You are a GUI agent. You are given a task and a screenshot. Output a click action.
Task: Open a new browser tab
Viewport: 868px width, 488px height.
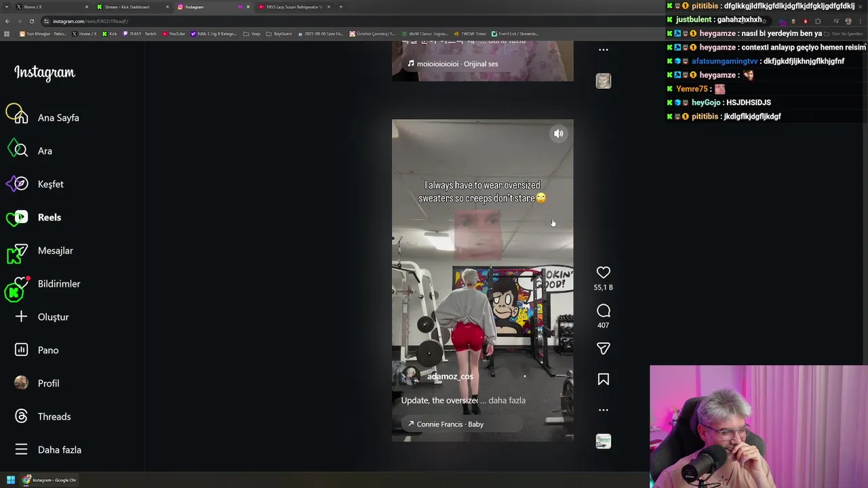click(x=341, y=7)
